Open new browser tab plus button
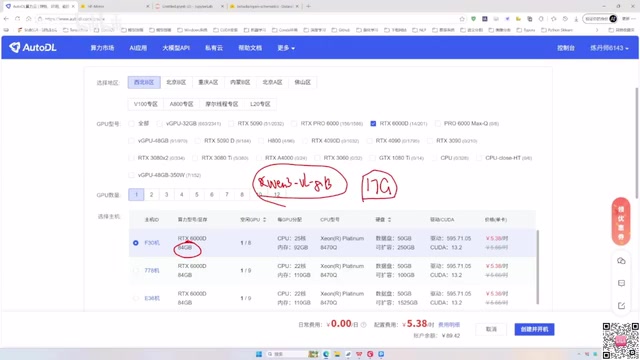640x360 pixels. pyautogui.click(x=308, y=6)
